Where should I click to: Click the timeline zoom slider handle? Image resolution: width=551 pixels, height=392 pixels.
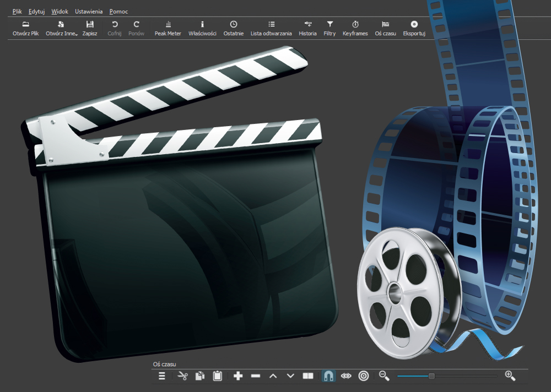tap(431, 376)
